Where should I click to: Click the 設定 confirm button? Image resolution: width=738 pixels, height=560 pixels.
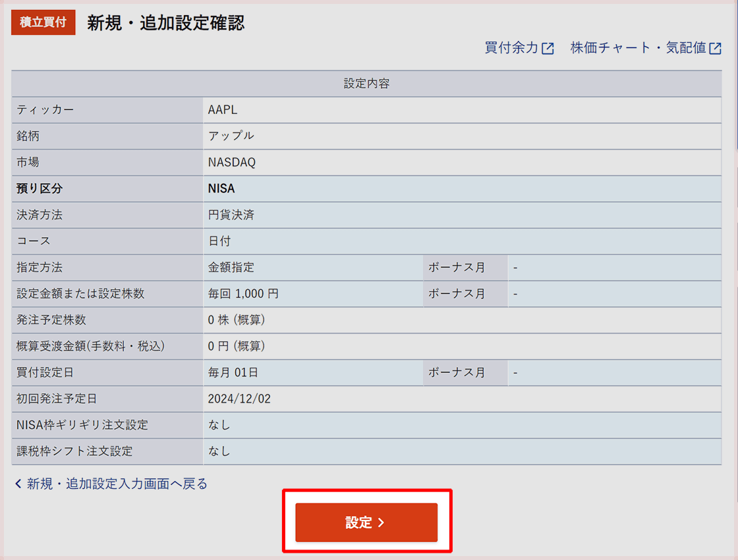pos(366,522)
